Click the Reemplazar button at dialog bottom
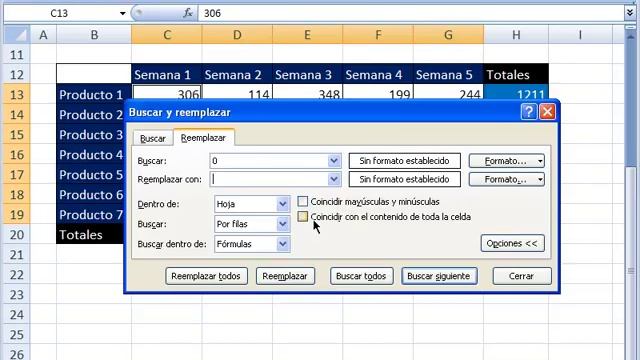 click(x=285, y=276)
